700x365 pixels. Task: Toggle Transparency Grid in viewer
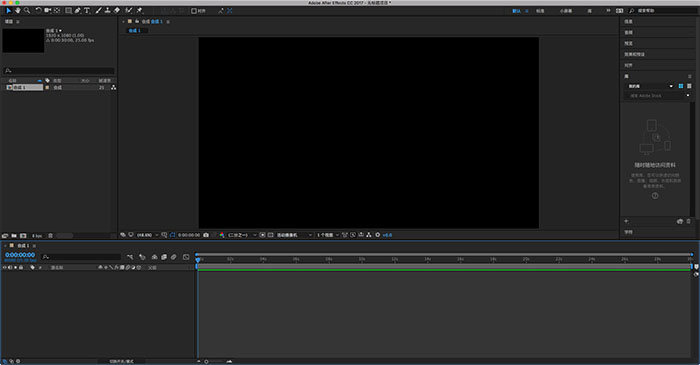pyautogui.click(x=271, y=235)
